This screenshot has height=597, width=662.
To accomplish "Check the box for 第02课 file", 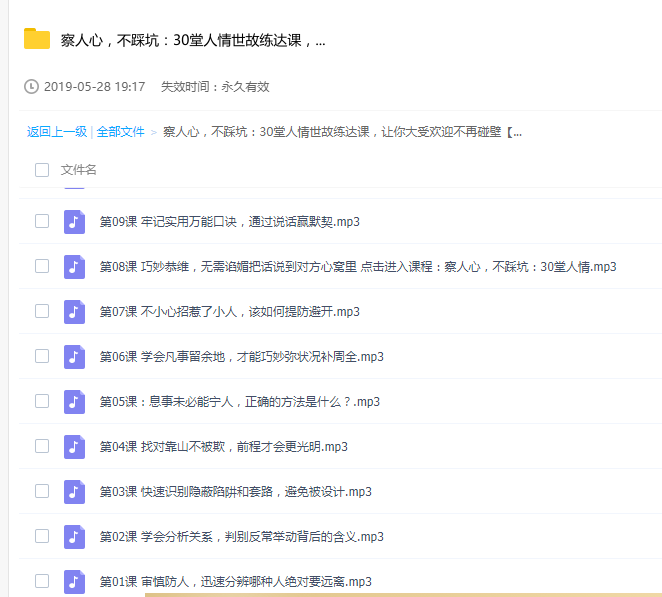I will 42,536.
